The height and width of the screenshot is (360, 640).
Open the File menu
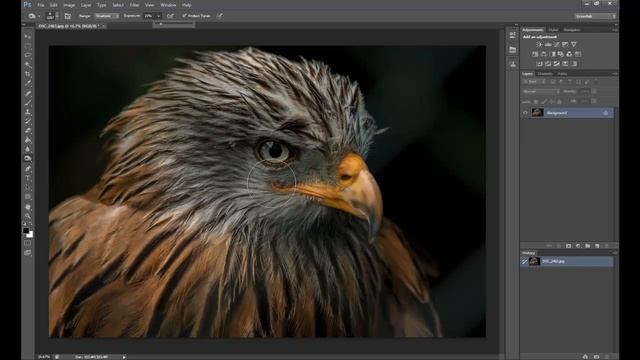[41, 5]
